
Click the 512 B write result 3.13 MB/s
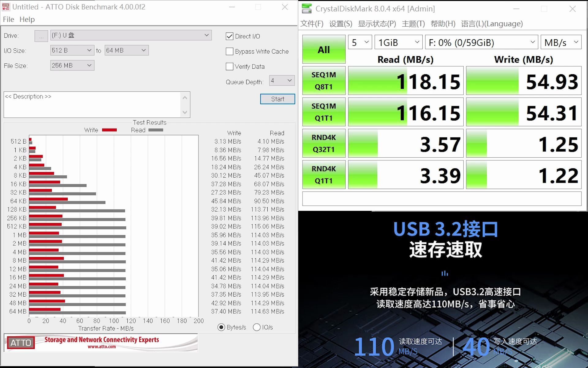tap(228, 141)
